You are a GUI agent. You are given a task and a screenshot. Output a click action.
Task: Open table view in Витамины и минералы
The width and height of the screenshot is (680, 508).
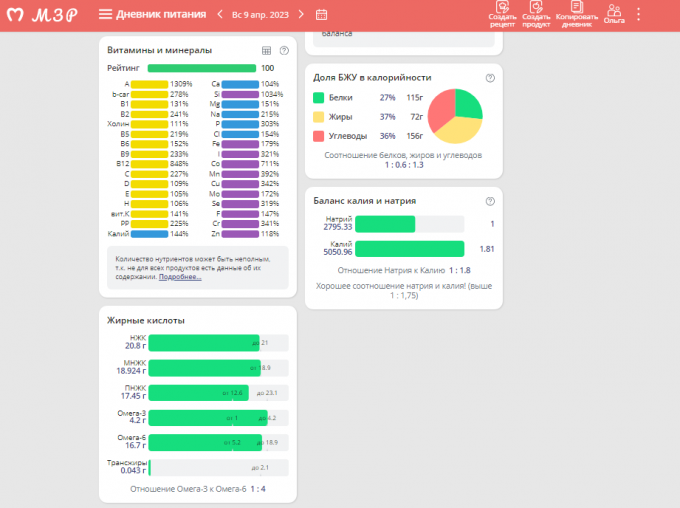(266, 50)
